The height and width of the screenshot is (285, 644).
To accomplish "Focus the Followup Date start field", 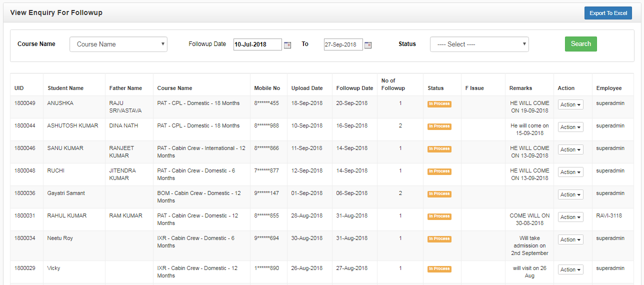I will pyautogui.click(x=257, y=44).
